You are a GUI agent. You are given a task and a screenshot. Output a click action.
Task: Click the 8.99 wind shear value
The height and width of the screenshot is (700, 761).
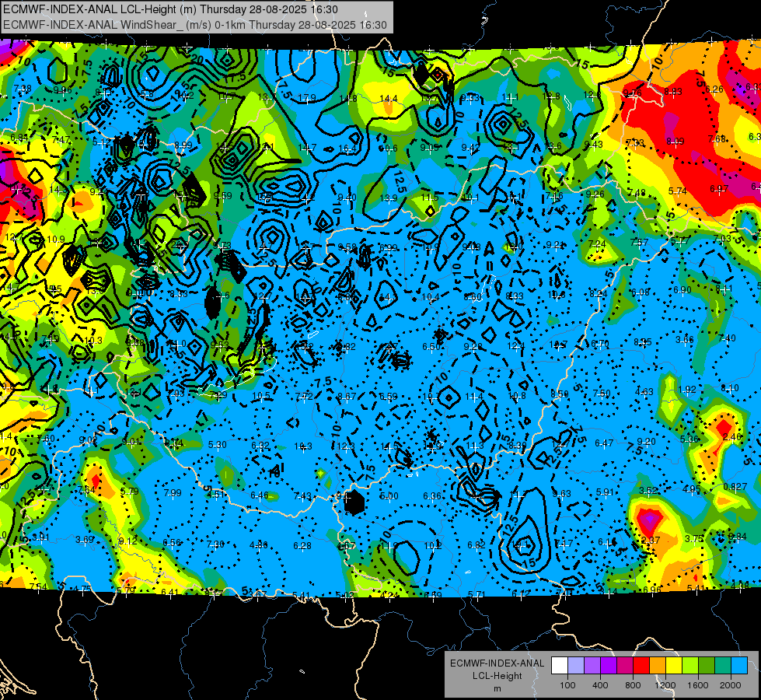(x=183, y=145)
